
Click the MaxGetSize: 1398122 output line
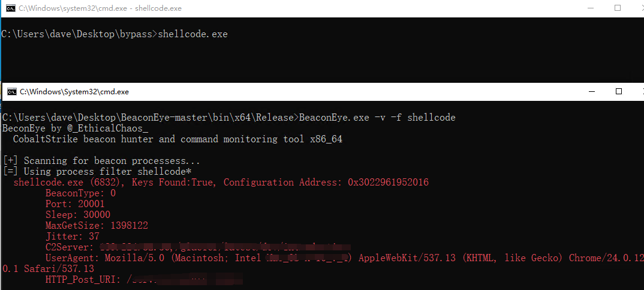[x=97, y=225]
